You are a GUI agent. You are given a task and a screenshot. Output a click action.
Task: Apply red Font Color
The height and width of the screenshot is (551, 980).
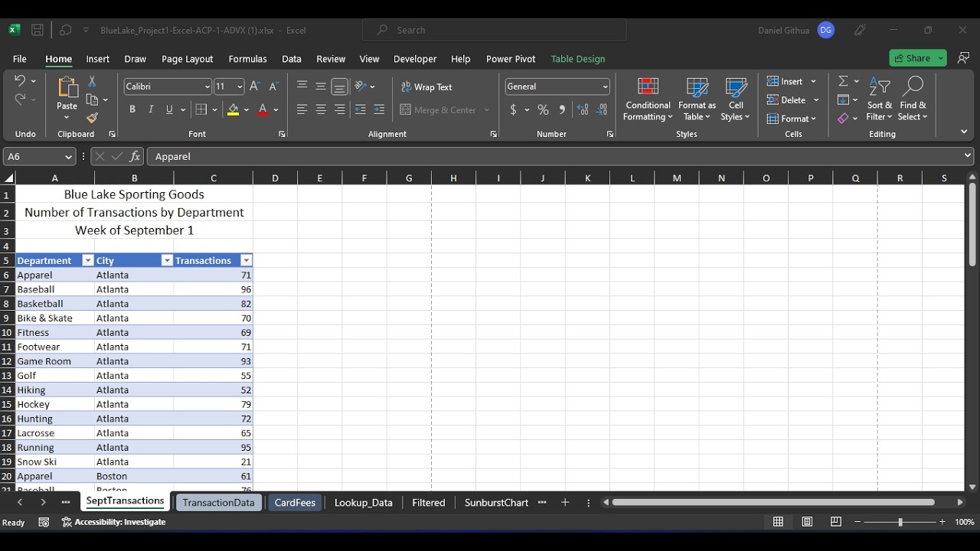click(x=263, y=109)
